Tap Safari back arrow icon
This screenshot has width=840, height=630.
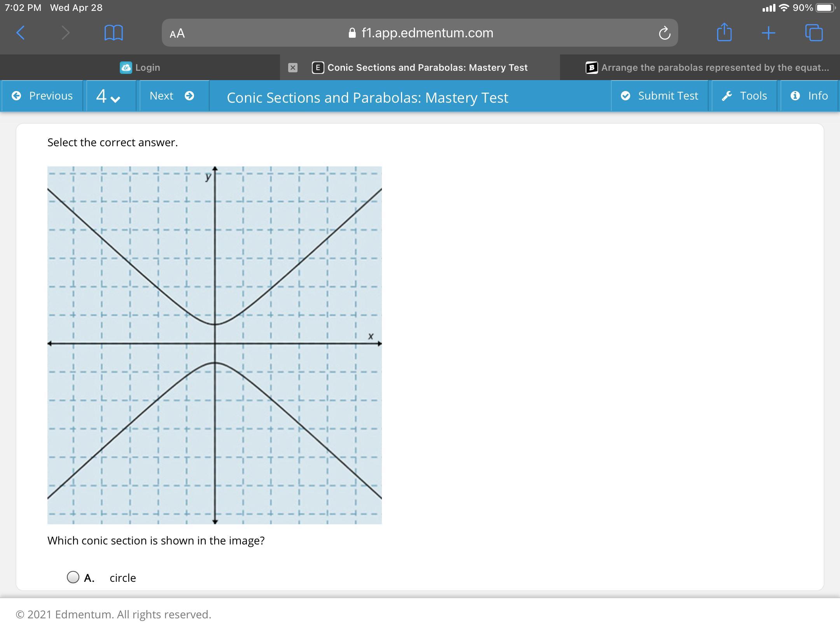(x=21, y=33)
